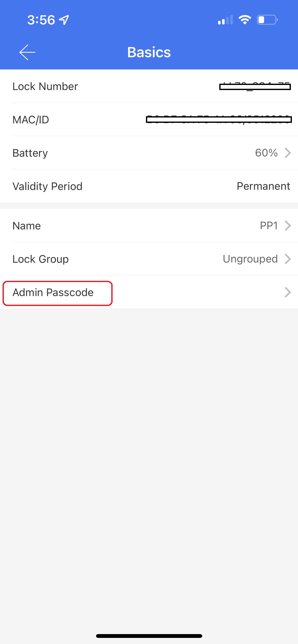Open Lock Group chevron
The height and width of the screenshot is (644, 298).
(x=288, y=259)
